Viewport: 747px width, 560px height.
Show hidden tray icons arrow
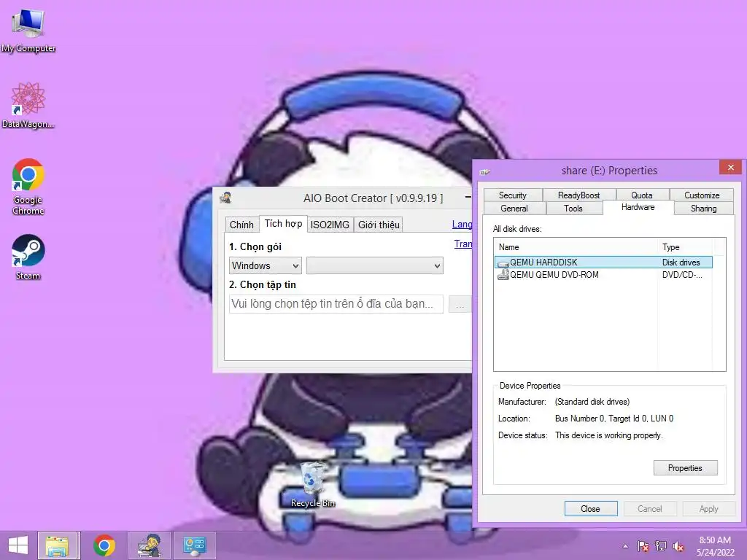coord(625,546)
